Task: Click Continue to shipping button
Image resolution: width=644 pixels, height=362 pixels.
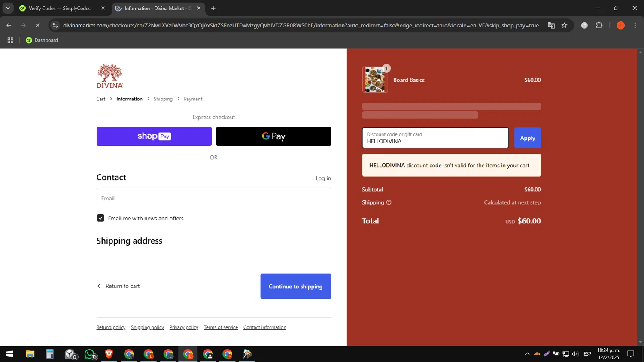Action: coord(296,286)
